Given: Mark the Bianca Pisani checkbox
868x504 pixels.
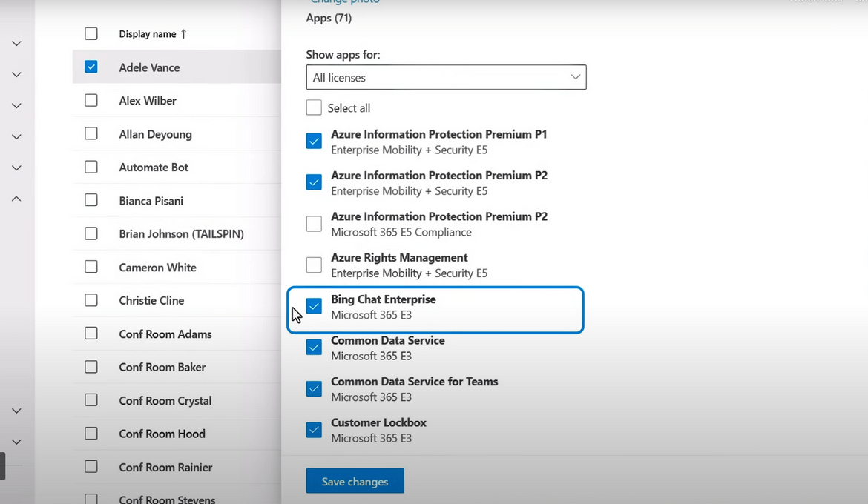Looking at the screenshot, I should tap(91, 200).
